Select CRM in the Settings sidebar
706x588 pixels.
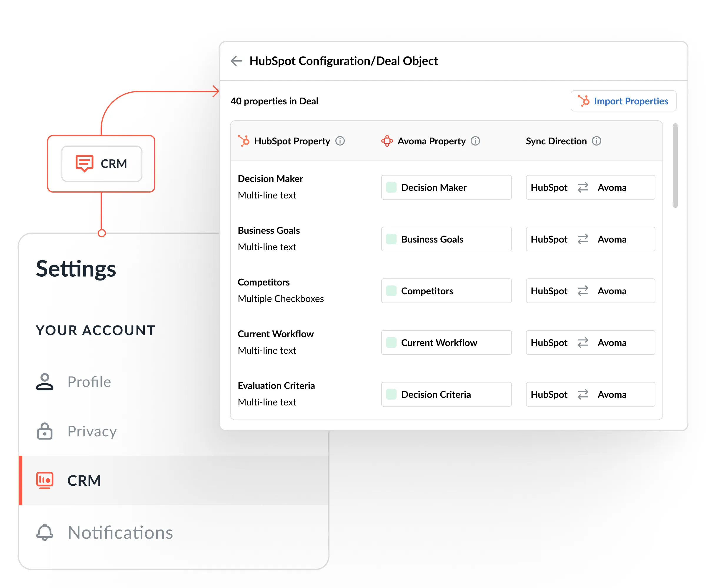tap(84, 480)
